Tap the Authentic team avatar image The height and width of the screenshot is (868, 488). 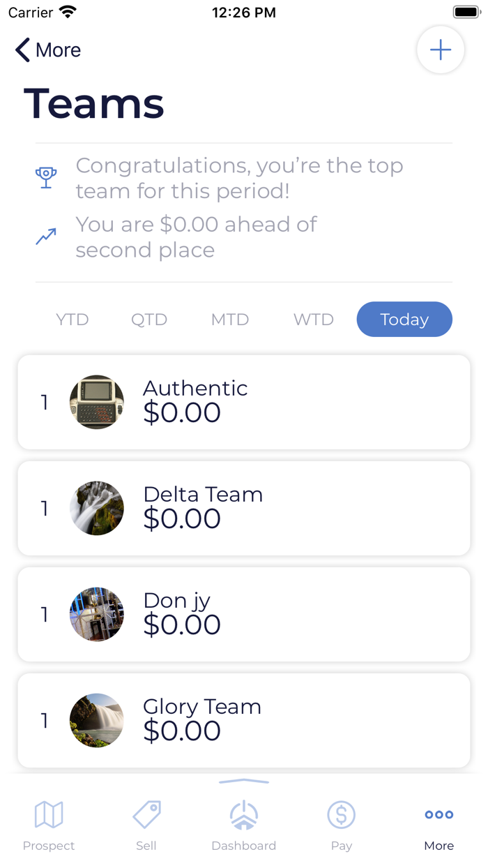[x=97, y=402]
